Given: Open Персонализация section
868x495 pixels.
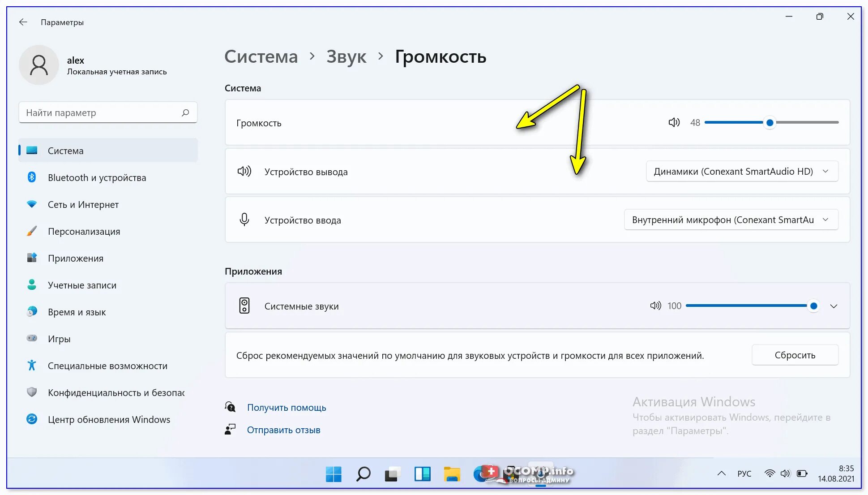Looking at the screenshot, I should click(108, 231).
